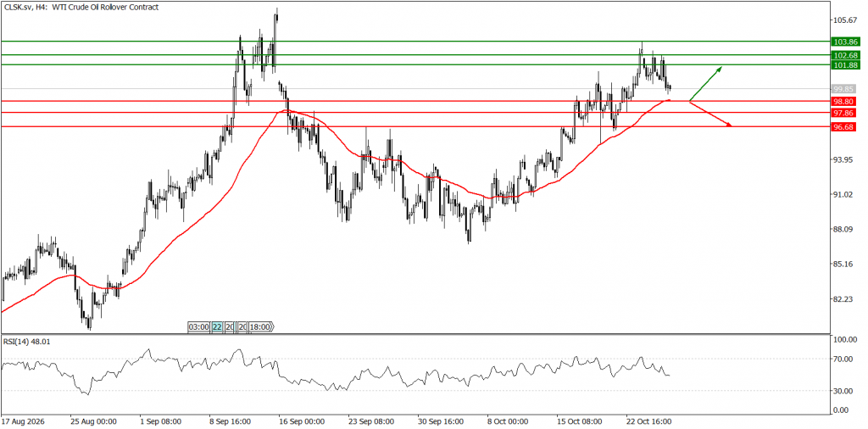This screenshot has height=429, width=868.
Task: Select the green 102.68 resistance price label
Action: click(845, 55)
